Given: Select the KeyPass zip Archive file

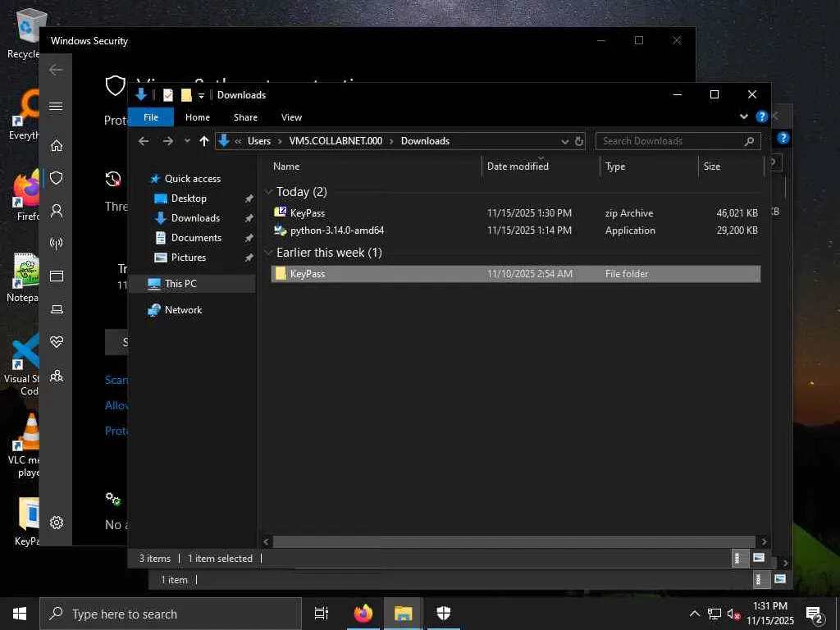Looking at the screenshot, I should tap(516, 212).
